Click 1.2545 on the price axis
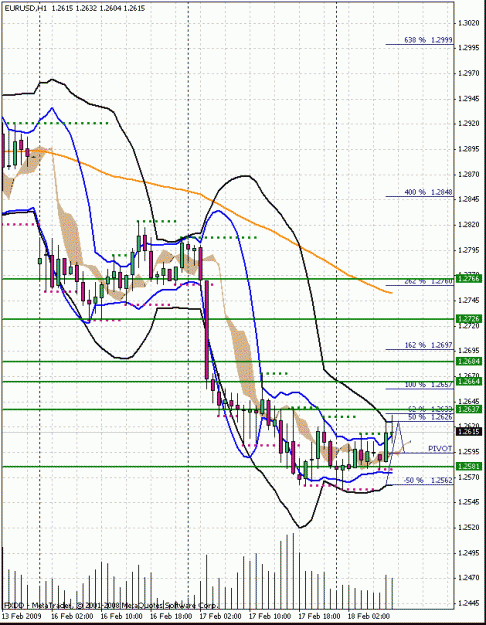 [x=469, y=502]
